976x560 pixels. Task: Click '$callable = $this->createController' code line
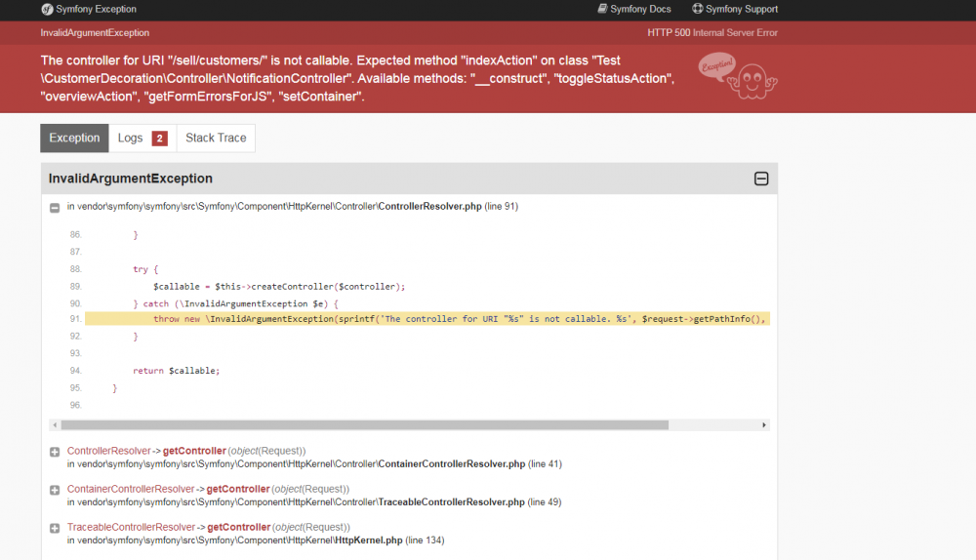[279, 287]
